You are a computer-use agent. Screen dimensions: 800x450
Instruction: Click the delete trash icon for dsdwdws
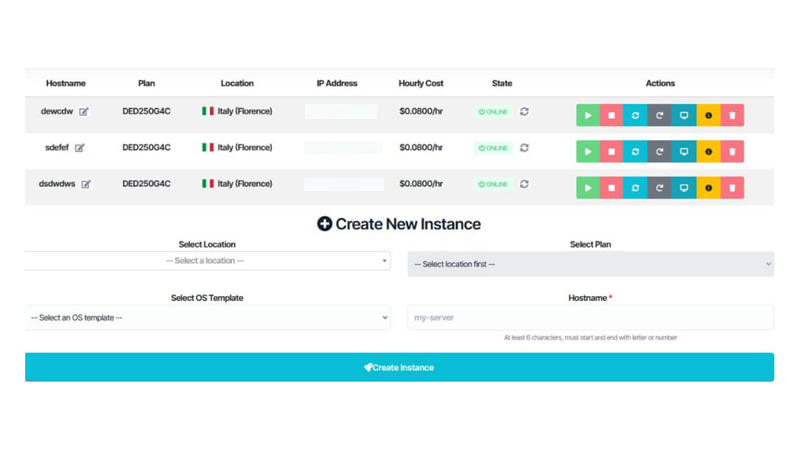click(x=732, y=188)
